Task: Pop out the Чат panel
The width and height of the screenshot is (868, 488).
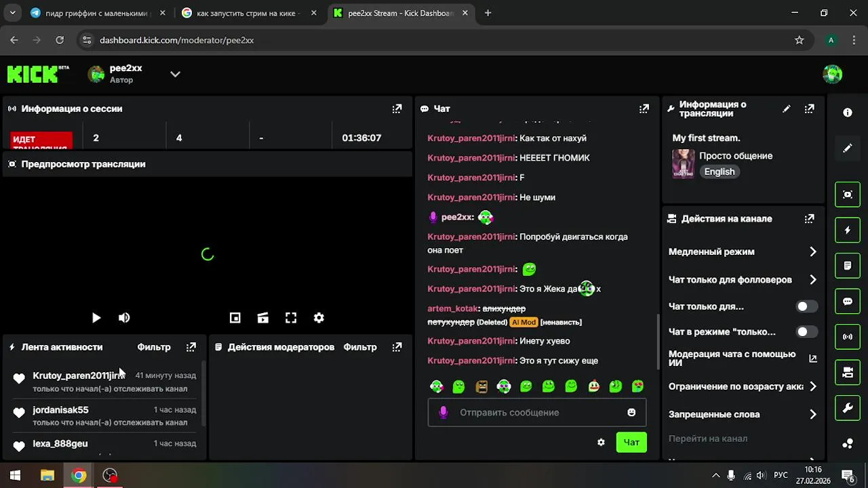Action: point(644,108)
